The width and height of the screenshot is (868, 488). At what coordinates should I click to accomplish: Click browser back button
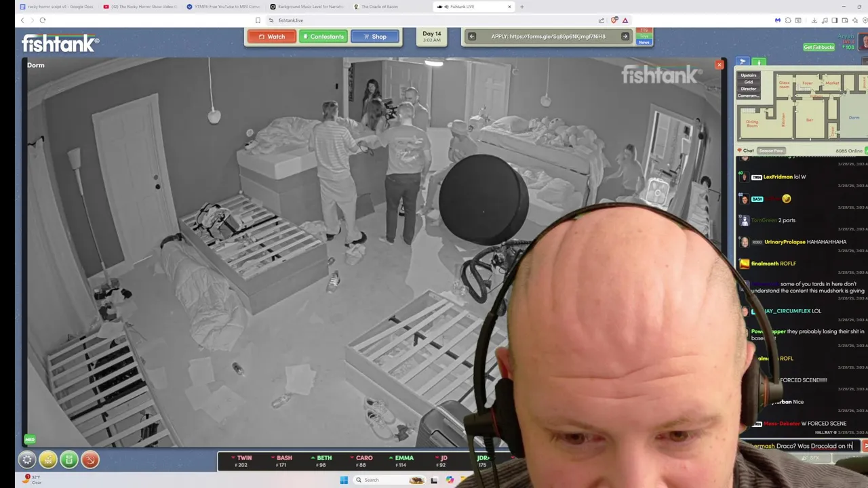(x=22, y=20)
